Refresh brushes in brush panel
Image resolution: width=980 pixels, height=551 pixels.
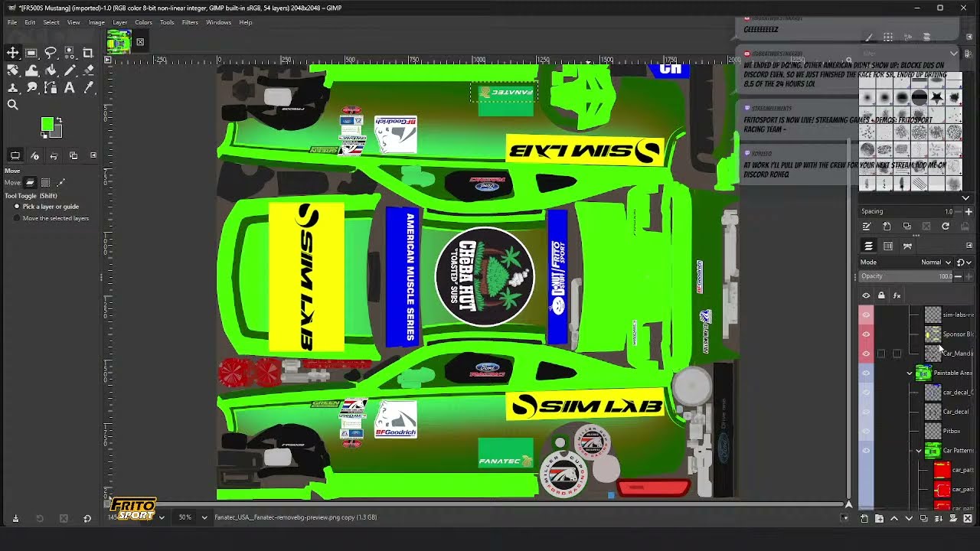pos(946,227)
